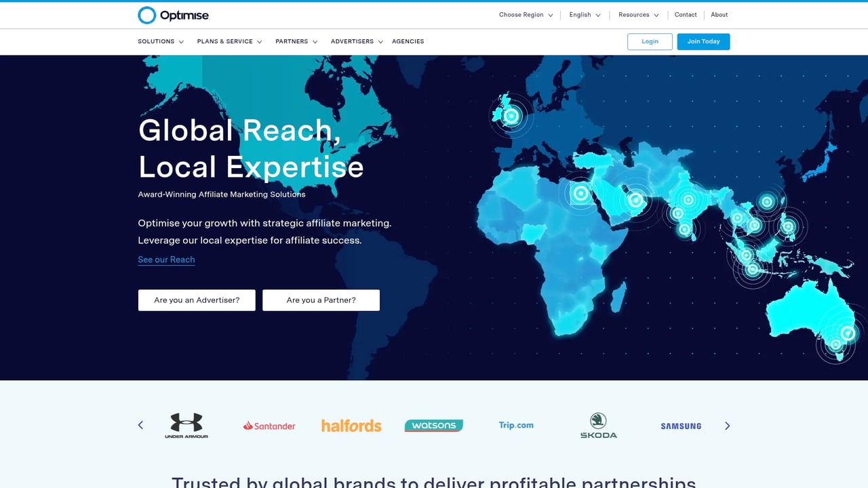Select the Agencies menu item
Image resolution: width=868 pixels, height=488 pixels.
[408, 41]
